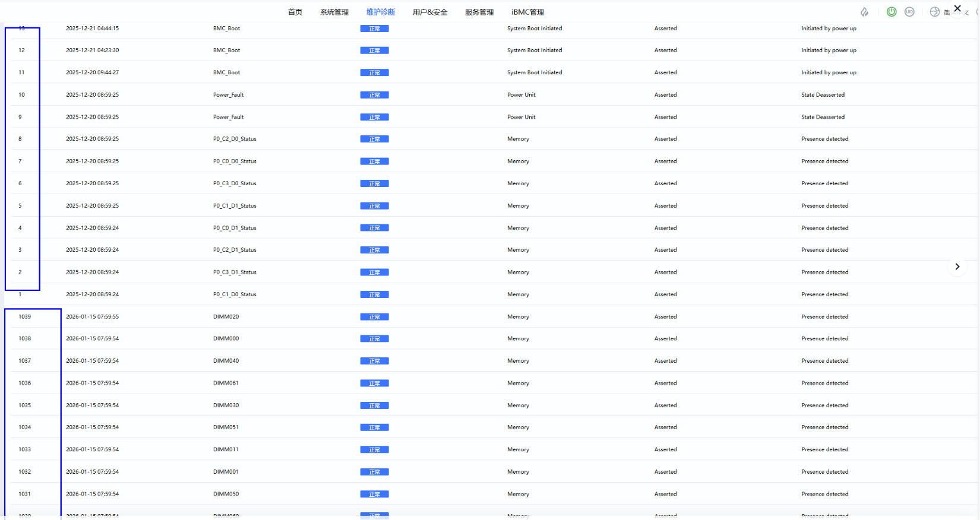Expand the 系统管理 navigation menu

334,12
